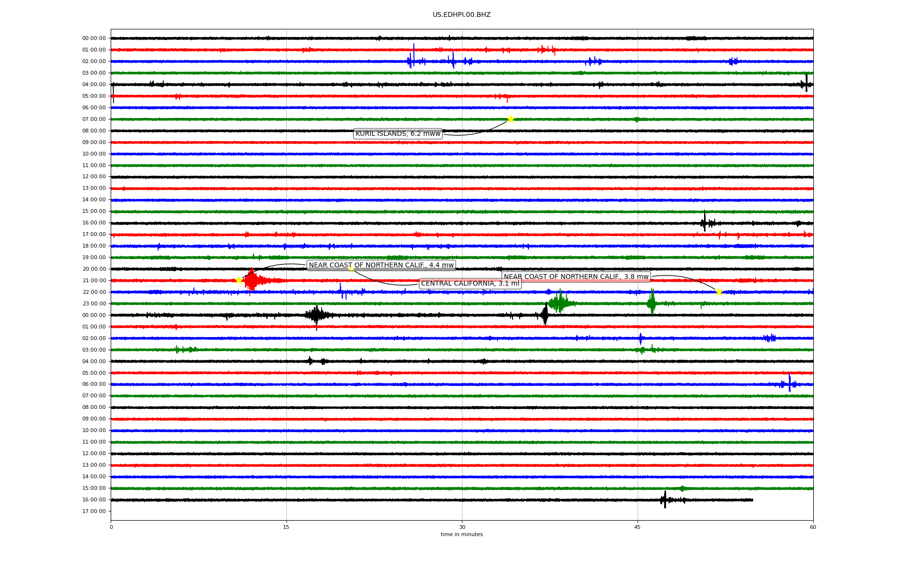Viewport: 924px width, 578px height.
Task: Click the Northern Calif. 3.8 mw annotation label
Action: 576,276
